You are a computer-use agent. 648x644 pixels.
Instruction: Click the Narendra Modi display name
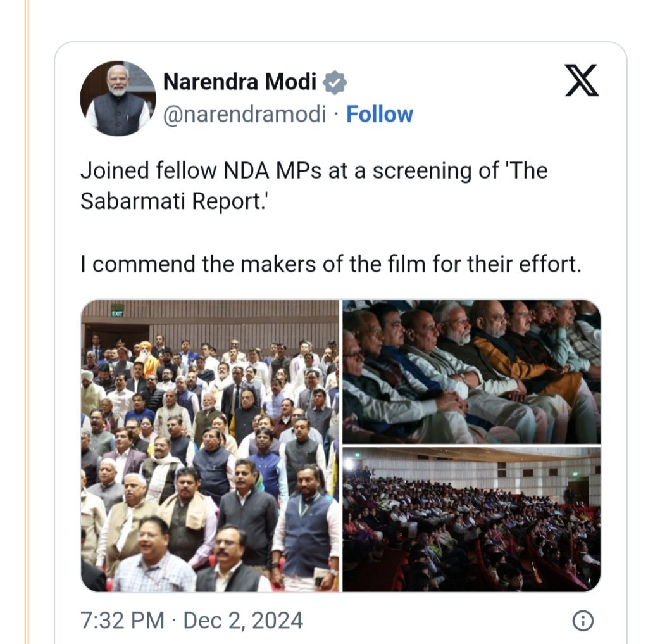(240, 82)
